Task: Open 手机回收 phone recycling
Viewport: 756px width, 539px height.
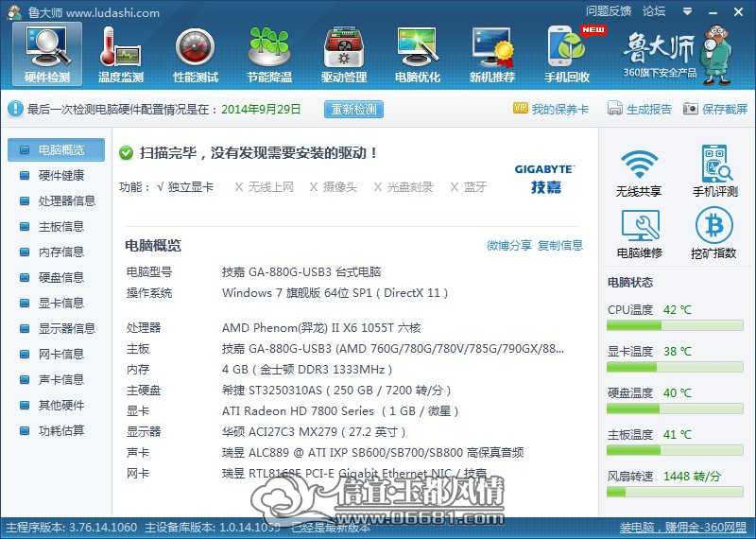Action: click(x=567, y=54)
